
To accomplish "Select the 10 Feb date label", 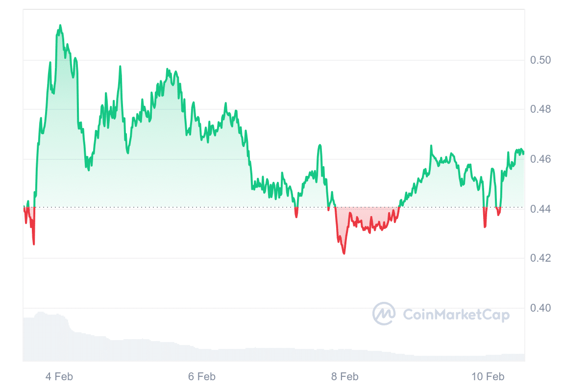I will 488,377.
